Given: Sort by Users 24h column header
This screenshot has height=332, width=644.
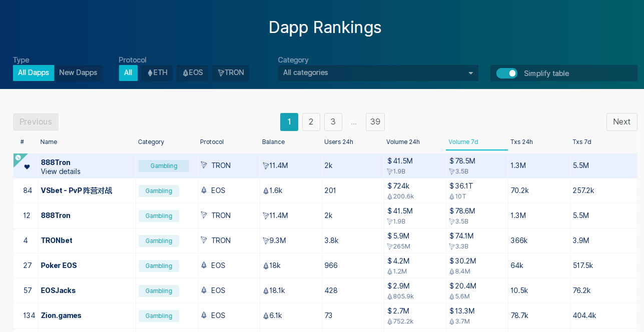Looking at the screenshot, I should 339,142.
